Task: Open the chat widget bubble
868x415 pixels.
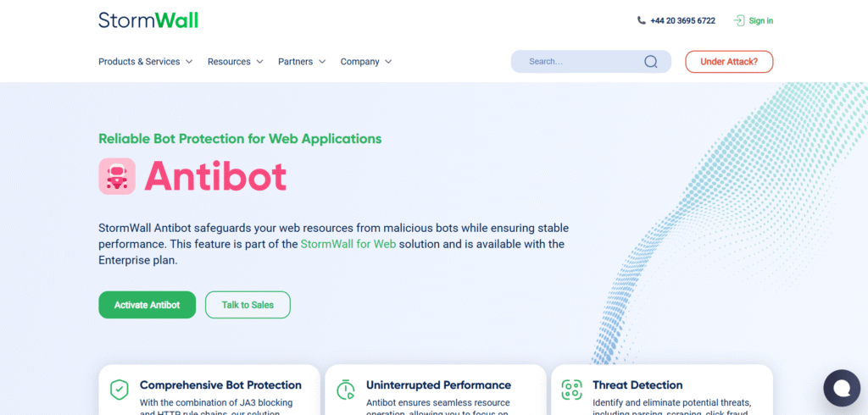Action: click(x=841, y=388)
